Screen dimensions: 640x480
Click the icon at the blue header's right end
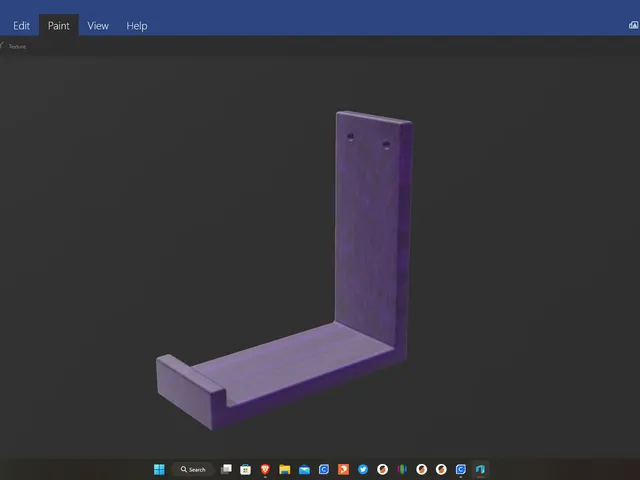point(633,25)
